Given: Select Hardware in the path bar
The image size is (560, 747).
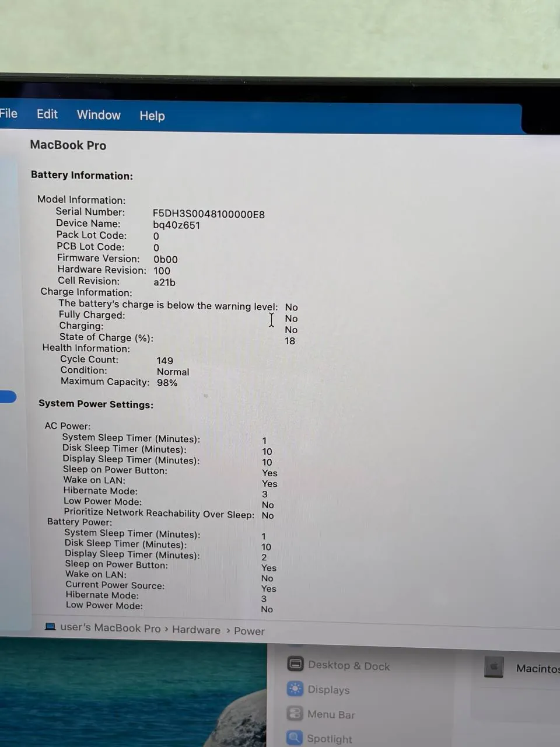Looking at the screenshot, I should [x=196, y=630].
